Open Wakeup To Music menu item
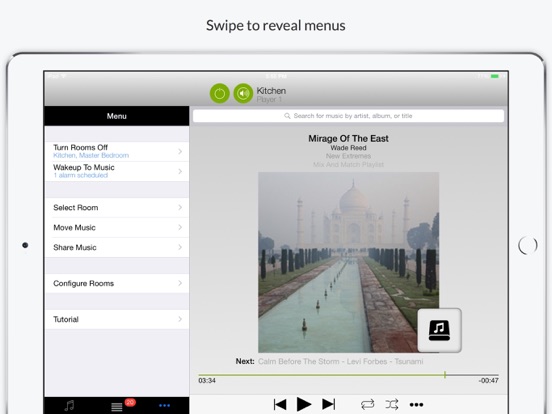The image size is (552, 414). pos(117,171)
